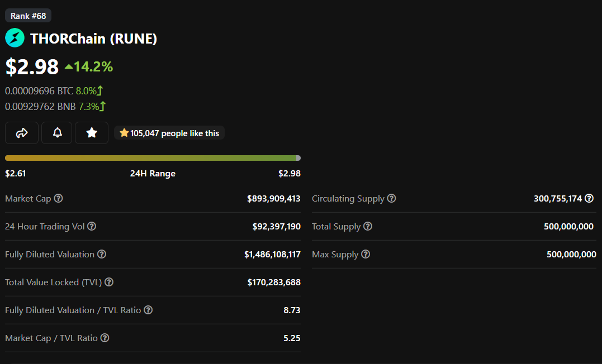Click Market Cap / TVL Ratio info icon

point(105,338)
